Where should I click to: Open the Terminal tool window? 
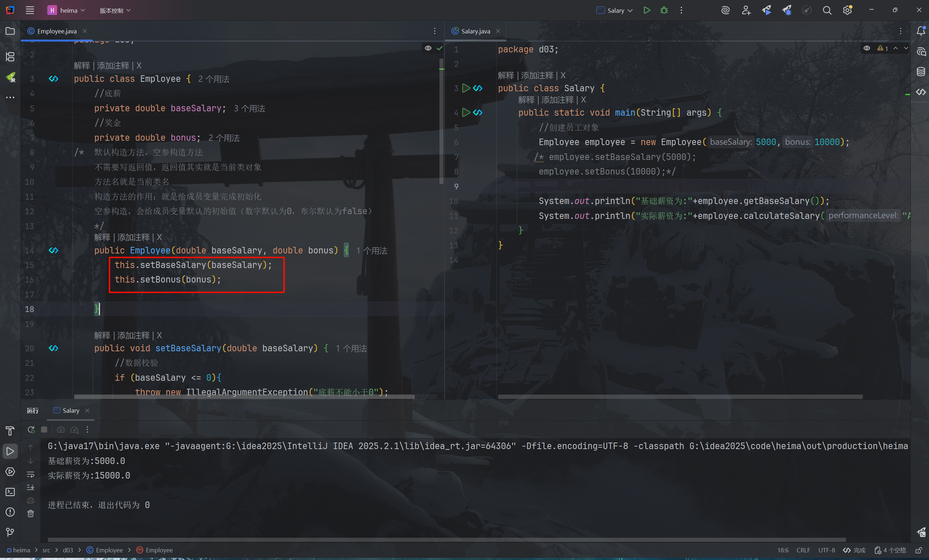click(10, 492)
